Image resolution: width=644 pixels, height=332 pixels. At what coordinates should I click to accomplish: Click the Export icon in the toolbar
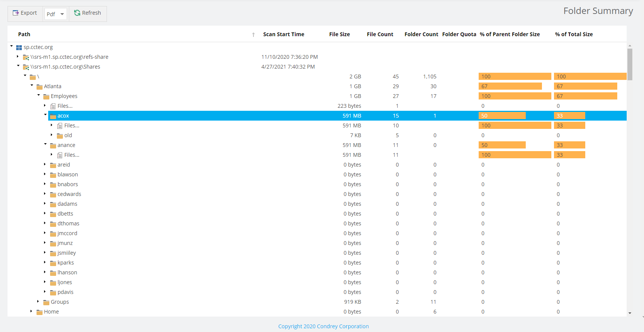tap(16, 13)
